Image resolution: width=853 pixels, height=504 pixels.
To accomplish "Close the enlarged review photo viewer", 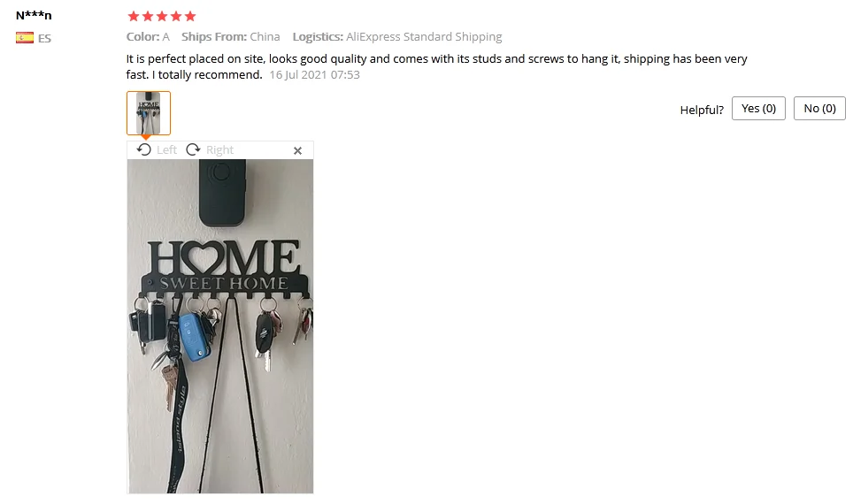I will pyautogui.click(x=297, y=150).
